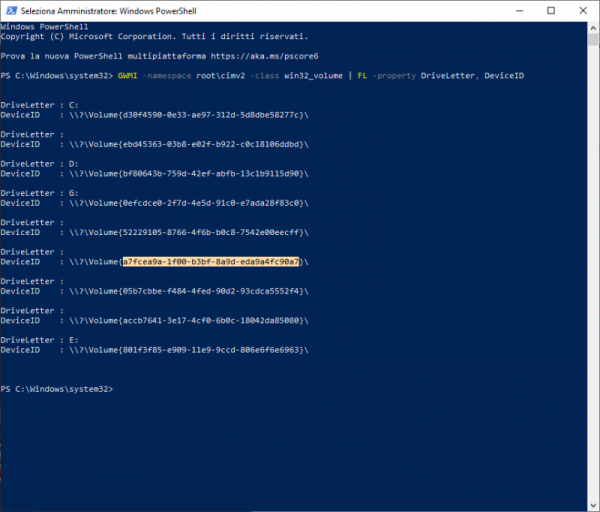Click the scrollbar down arrow
This screenshot has height=512, width=600.
pos(593,506)
